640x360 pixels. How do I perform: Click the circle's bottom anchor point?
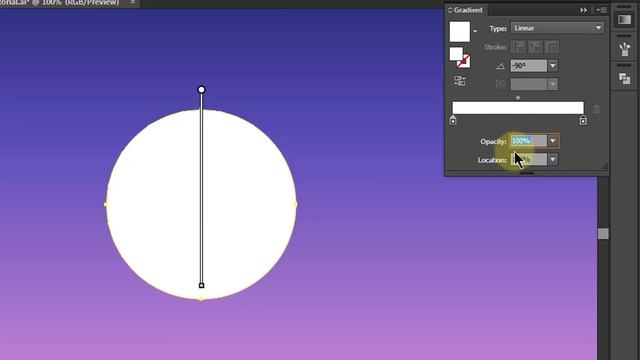coord(201,299)
